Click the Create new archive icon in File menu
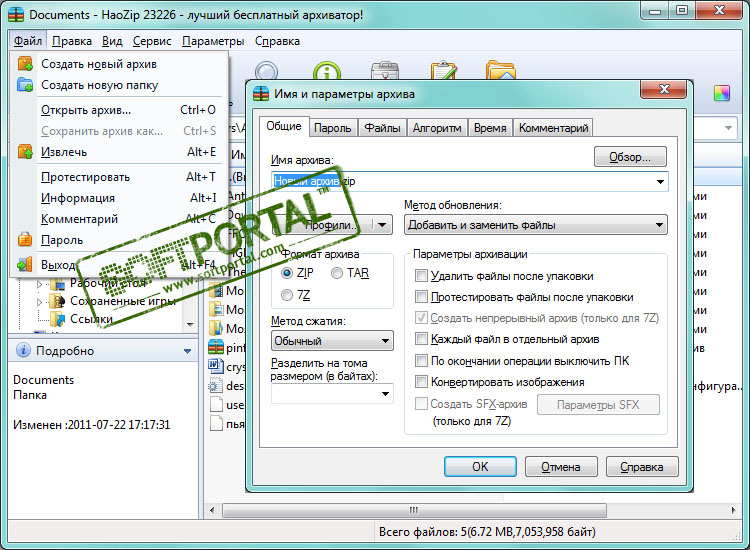The image size is (750, 550). [25, 64]
